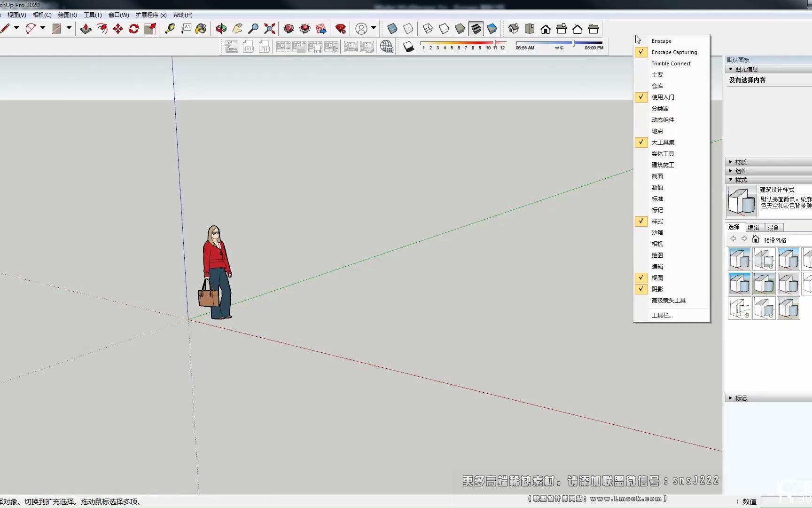812x508 pixels.
Task: Click the Zoom Extents icon
Action: (269, 29)
